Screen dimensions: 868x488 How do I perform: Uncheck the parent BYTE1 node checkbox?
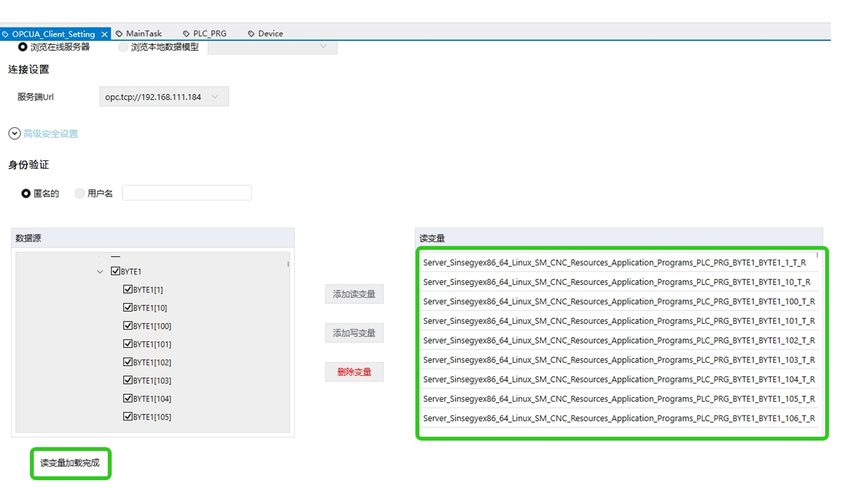115,271
